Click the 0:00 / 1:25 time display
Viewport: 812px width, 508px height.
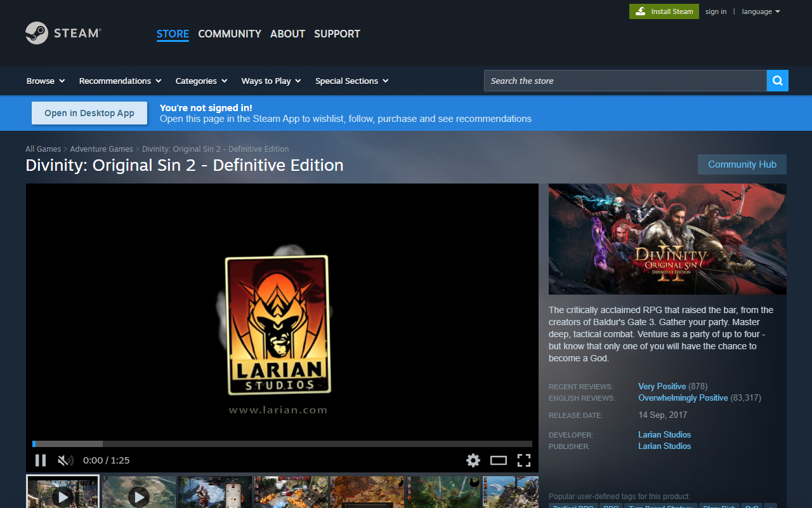pos(107,460)
